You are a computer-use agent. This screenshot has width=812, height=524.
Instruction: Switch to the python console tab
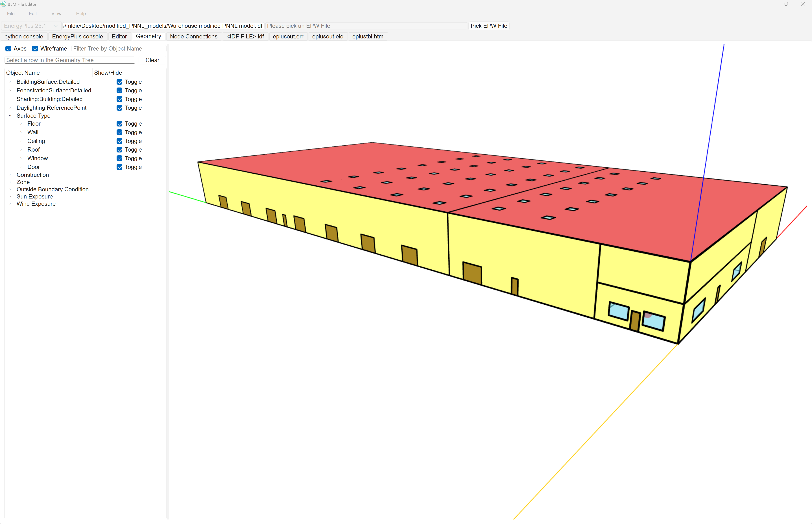click(x=24, y=36)
